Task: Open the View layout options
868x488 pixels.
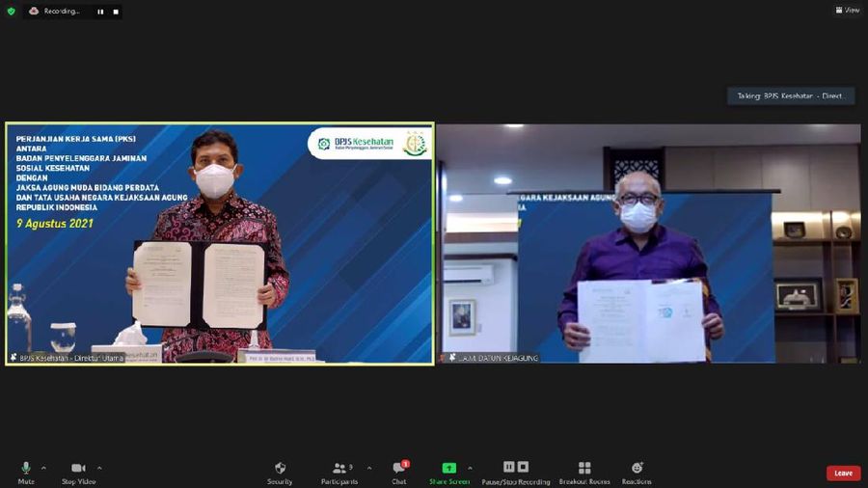Action: pyautogui.click(x=848, y=10)
